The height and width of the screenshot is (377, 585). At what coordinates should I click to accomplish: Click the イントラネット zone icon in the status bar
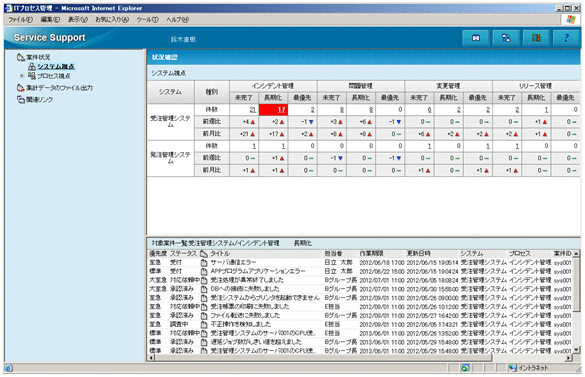point(513,368)
